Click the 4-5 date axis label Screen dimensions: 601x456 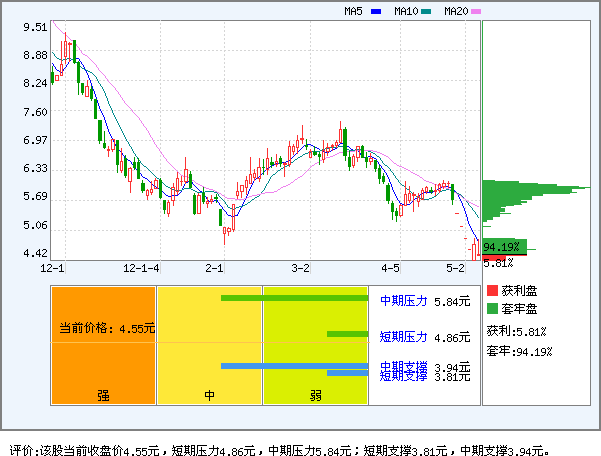(390, 268)
